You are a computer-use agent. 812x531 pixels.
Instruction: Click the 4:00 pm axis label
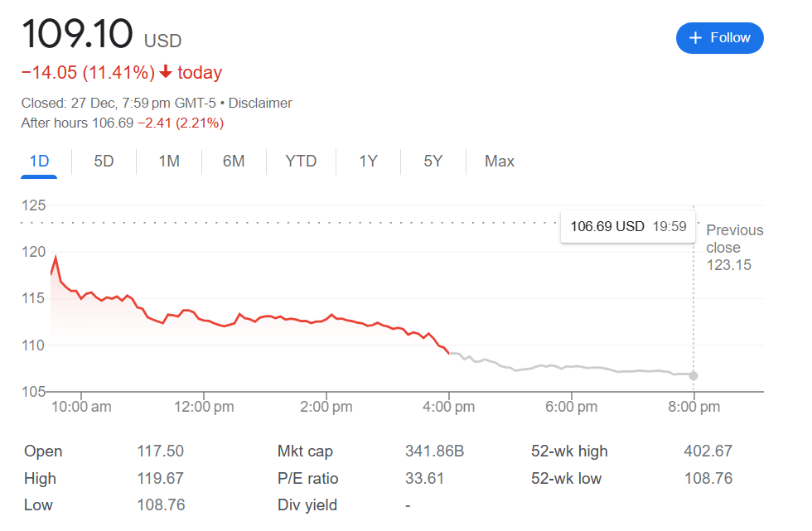pyautogui.click(x=449, y=407)
